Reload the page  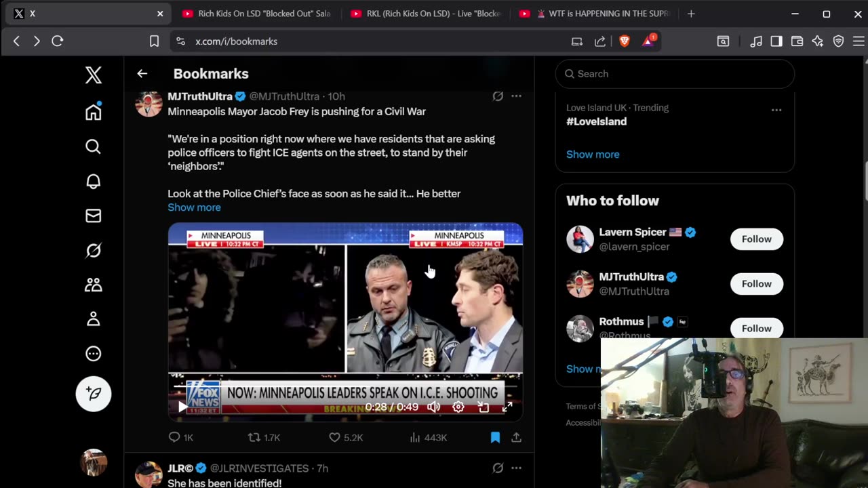58,41
